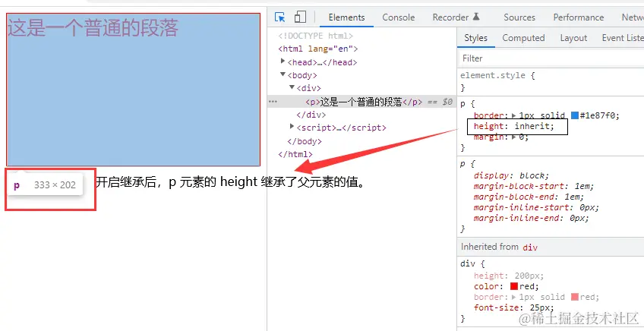The image size is (644, 331).
Task: Open the faded red swatch in div border
Action: coord(575,297)
